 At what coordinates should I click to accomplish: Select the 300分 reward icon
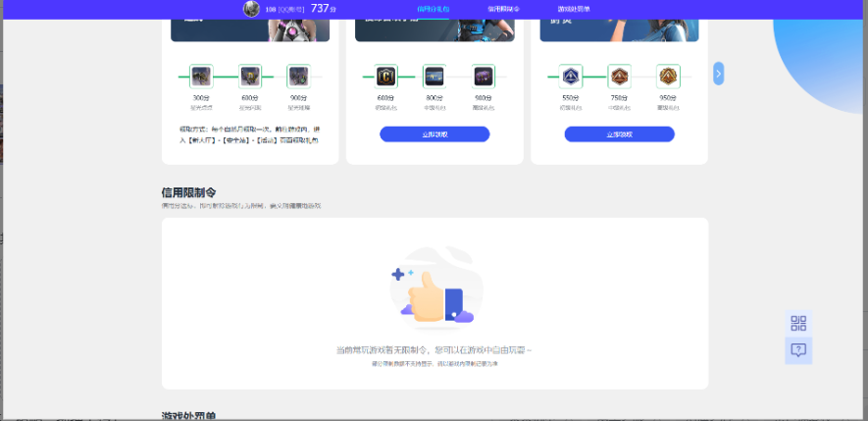click(201, 77)
